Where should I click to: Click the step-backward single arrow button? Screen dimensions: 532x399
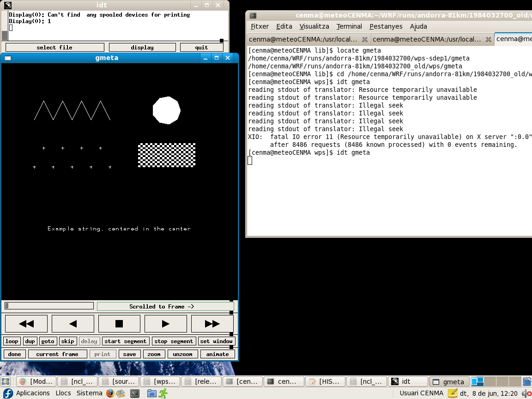click(x=73, y=324)
